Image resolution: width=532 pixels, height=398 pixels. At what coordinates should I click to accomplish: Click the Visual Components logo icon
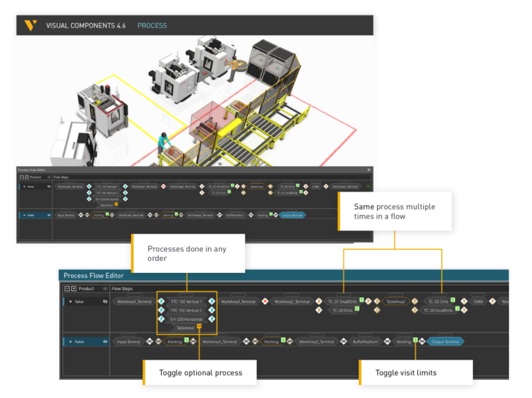tap(31, 26)
